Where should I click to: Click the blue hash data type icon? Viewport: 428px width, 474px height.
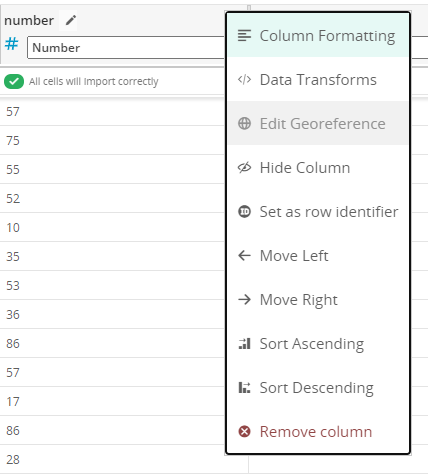[12, 44]
